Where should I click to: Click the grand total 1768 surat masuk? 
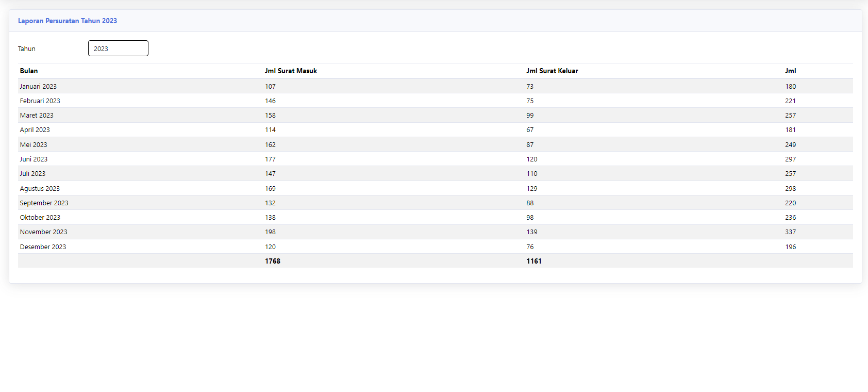tap(273, 262)
